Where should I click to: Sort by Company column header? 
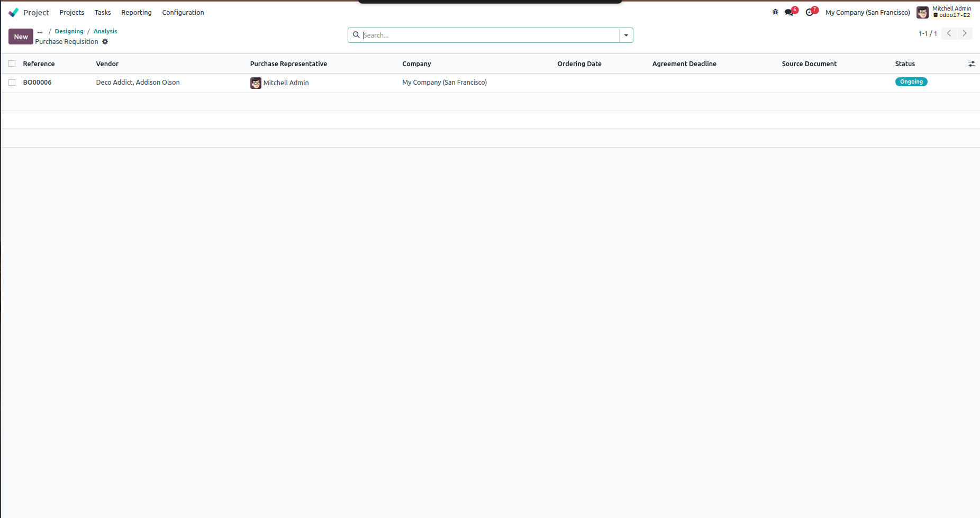click(x=416, y=63)
